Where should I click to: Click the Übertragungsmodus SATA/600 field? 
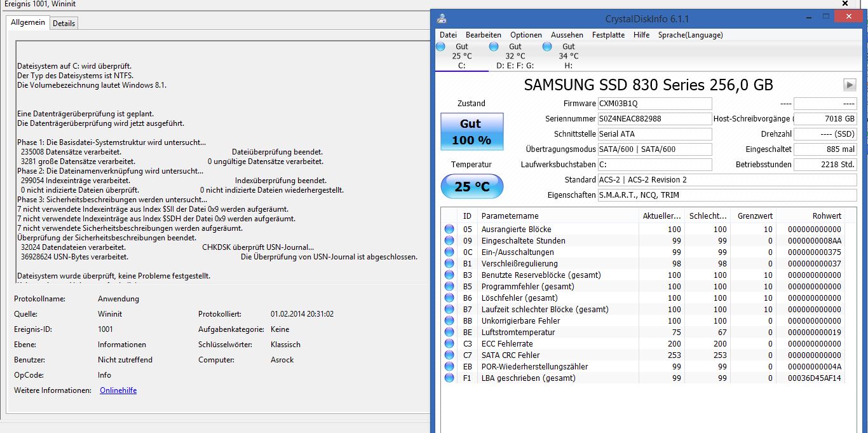[x=654, y=149]
